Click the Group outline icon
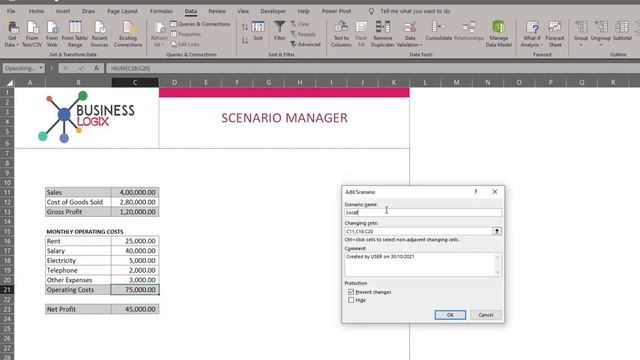The width and height of the screenshot is (640, 360). 581,27
